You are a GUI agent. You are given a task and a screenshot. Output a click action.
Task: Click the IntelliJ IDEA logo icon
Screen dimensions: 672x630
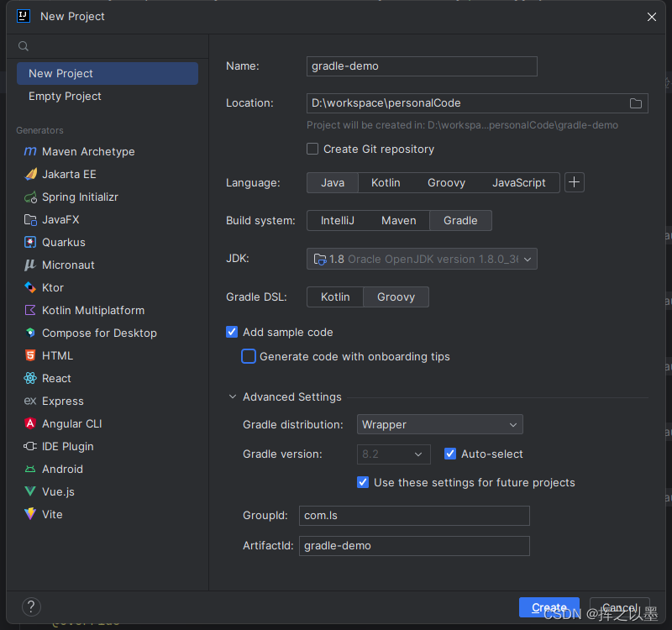click(x=24, y=16)
